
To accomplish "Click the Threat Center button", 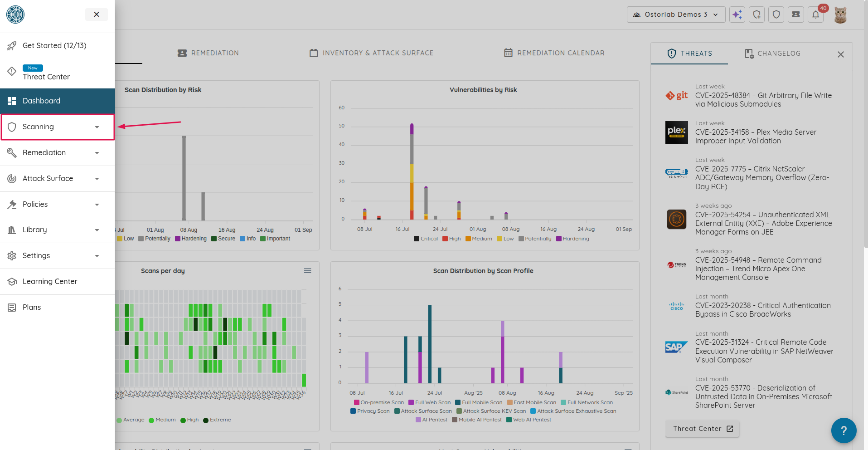I will click(702, 429).
